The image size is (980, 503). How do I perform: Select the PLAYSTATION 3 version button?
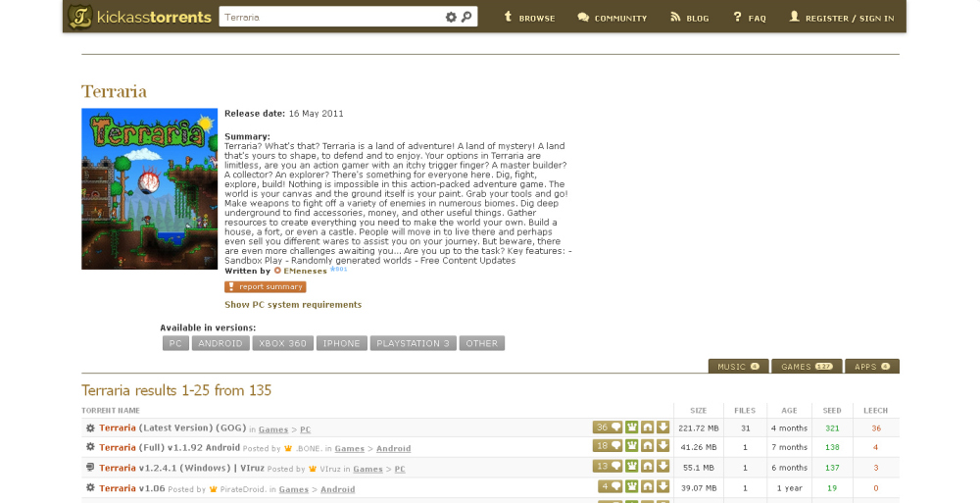point(414,343)
